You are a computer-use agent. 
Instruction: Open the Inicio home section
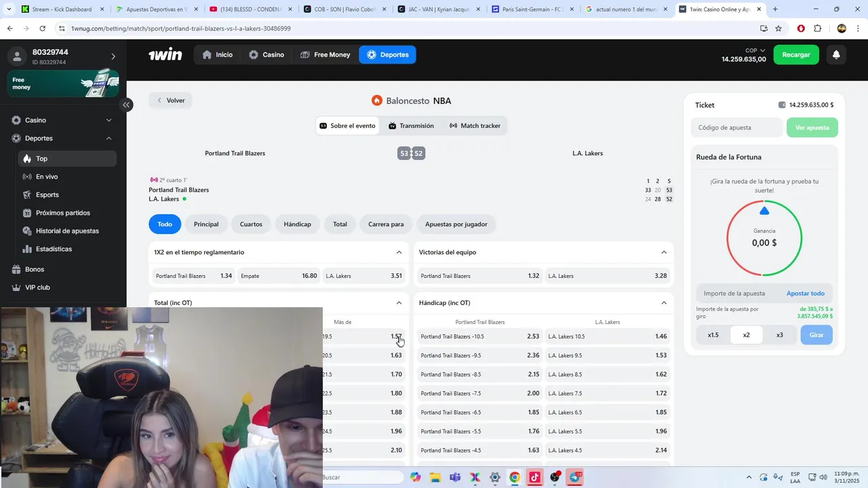217,55
